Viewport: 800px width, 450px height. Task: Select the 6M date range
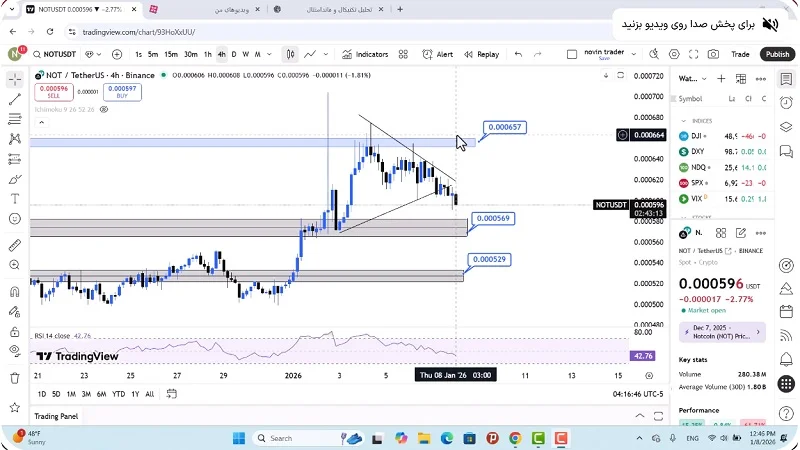click(x=101, y=394)
